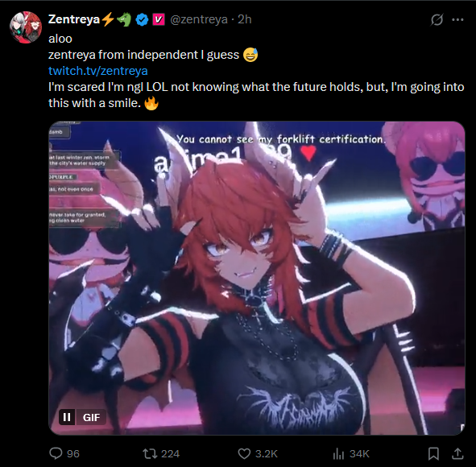Click the blue verified checkmark badge
476x467 pixels.
coord(142,19)
